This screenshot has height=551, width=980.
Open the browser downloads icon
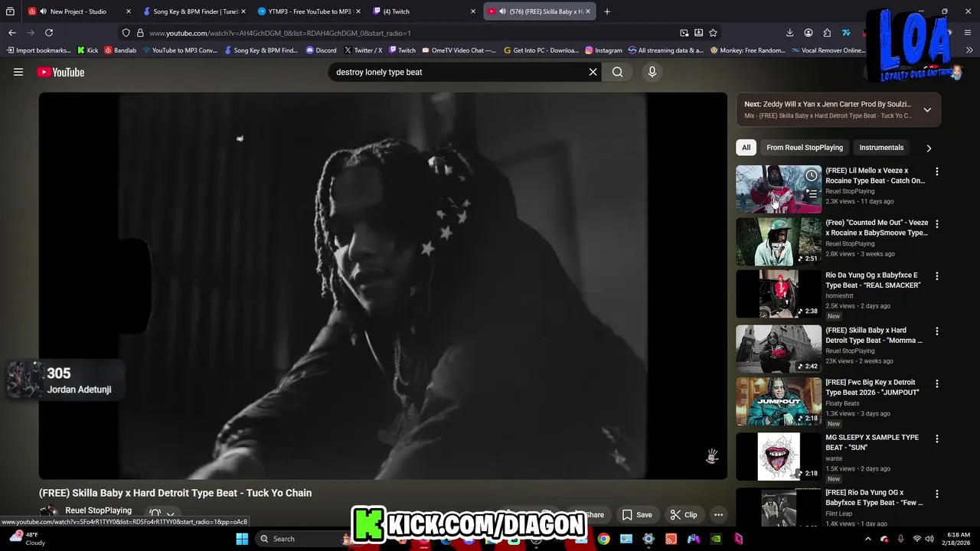coord(789,33)
